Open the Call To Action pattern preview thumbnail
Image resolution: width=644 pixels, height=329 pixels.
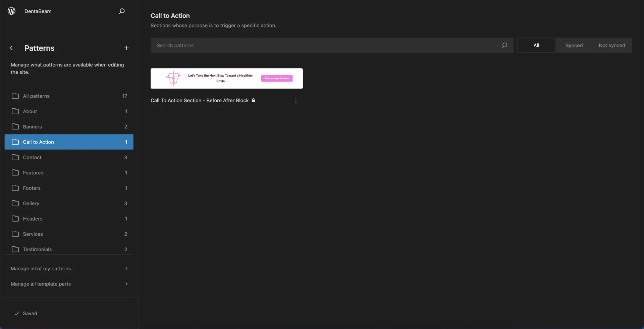(x=227, y=78)
